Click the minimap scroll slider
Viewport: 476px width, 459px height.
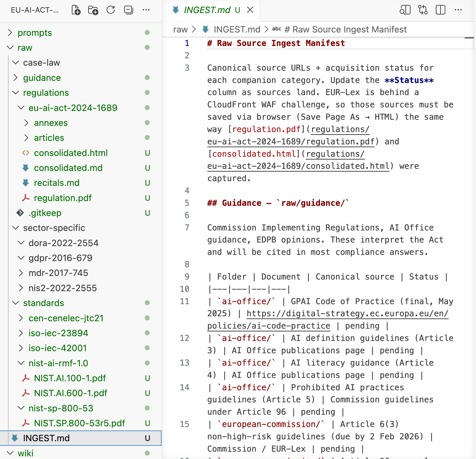(x=469, y=43)
